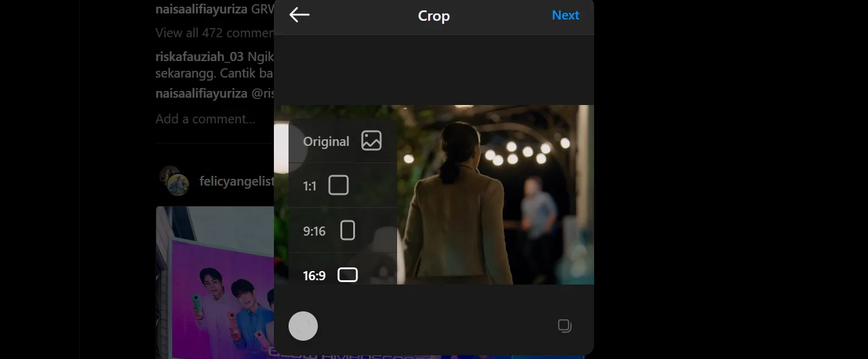
Task: Select the Original aspect ratio option
Action: click(x=343, y=141)
